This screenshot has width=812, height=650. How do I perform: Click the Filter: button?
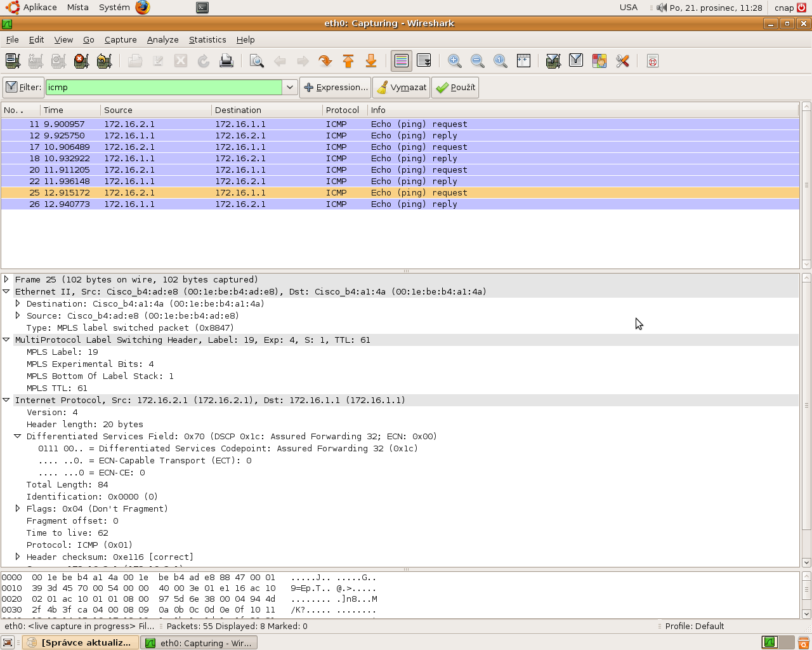(23, 88)
